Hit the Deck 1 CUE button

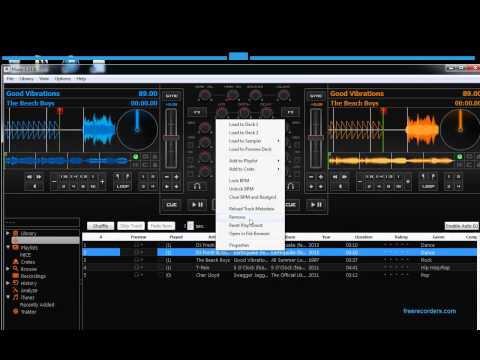pyautogui.click(x=172, y=204)
